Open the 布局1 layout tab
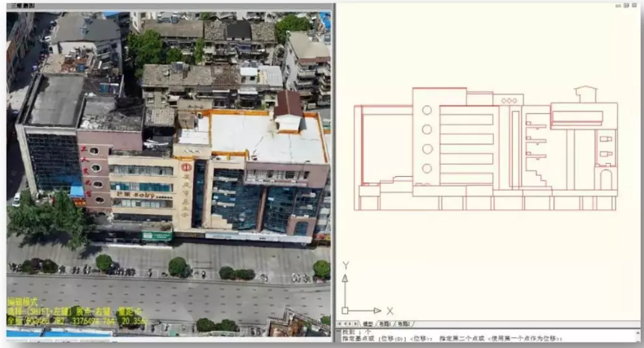Viewport: 644px width, 348px height. (x=385, y=324)
